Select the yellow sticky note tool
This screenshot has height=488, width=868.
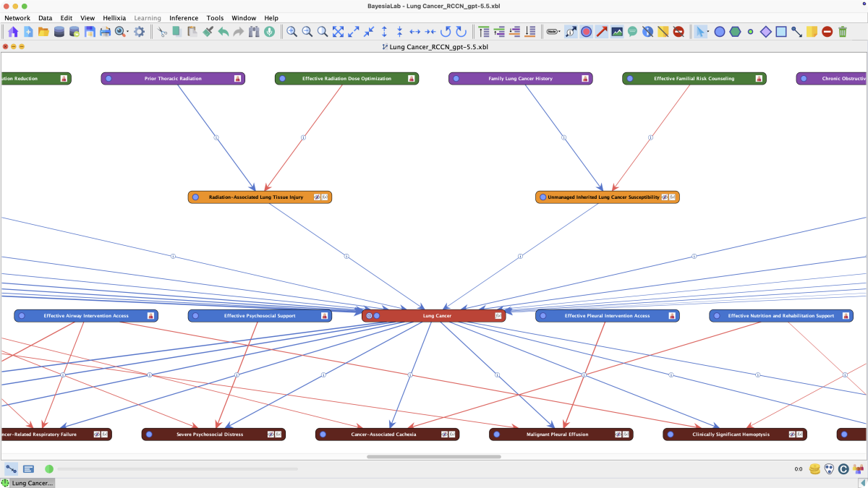click(812, 32)
